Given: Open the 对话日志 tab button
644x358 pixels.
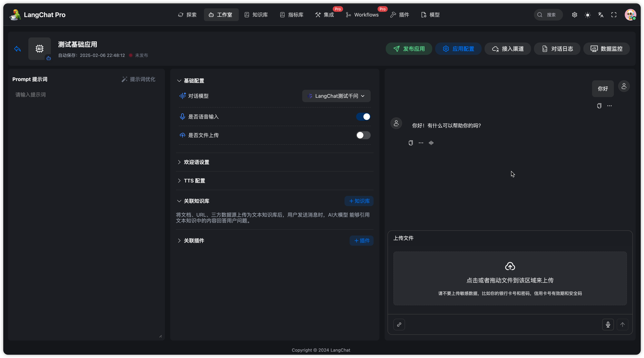Looking at the screenshot, I should 557,49.
